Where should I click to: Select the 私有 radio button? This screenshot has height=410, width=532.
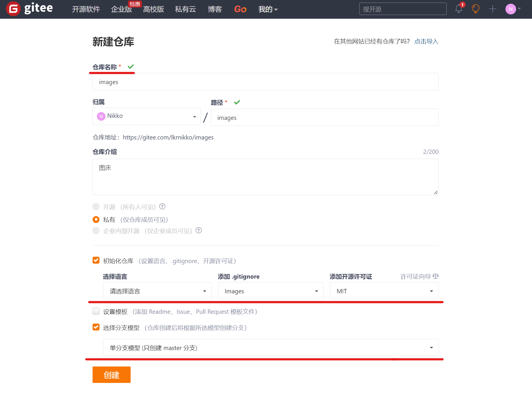(x=96, y=219)
